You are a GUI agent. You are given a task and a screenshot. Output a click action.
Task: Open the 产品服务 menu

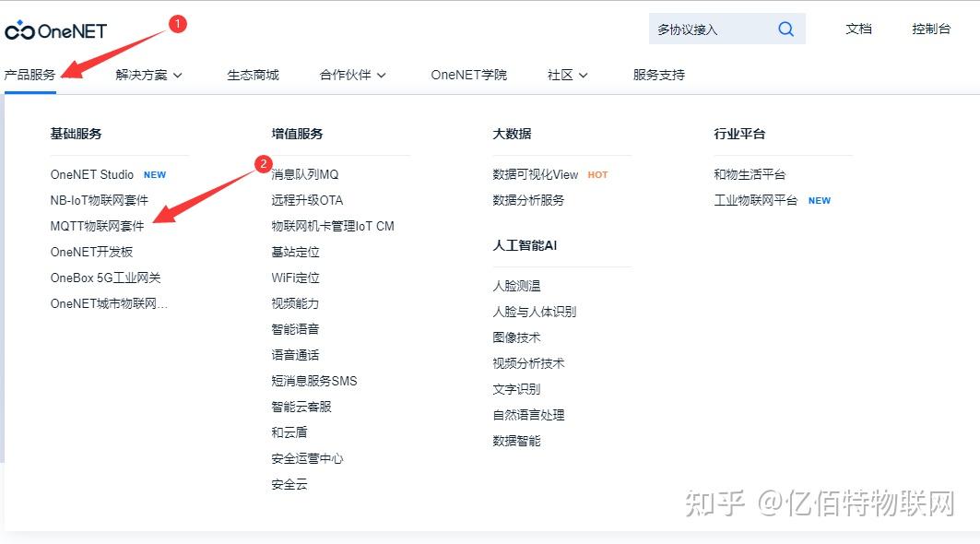pyautogui.click(x=31, y=75)
